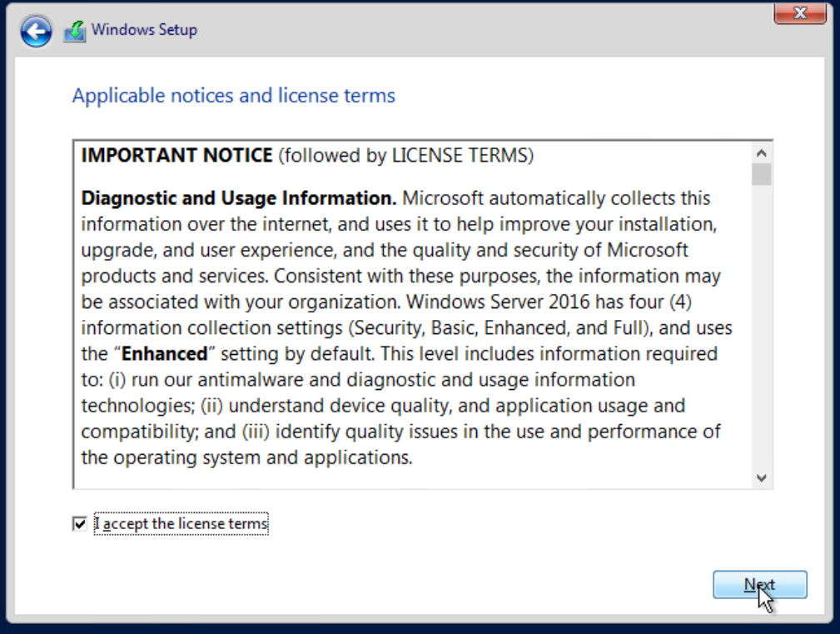
Task: Click the Windows Setup installer icon
Action: pos(75,31)
